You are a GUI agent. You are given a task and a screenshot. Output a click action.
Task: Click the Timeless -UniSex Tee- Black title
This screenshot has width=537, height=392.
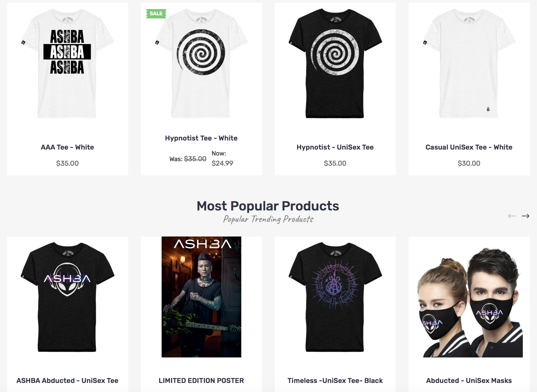point(335,381)
